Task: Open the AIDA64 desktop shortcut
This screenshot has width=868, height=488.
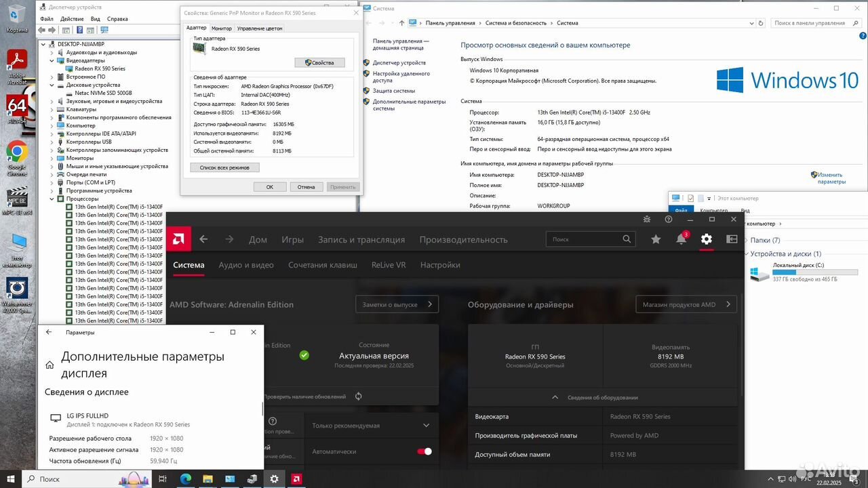Action: point(17,110)
